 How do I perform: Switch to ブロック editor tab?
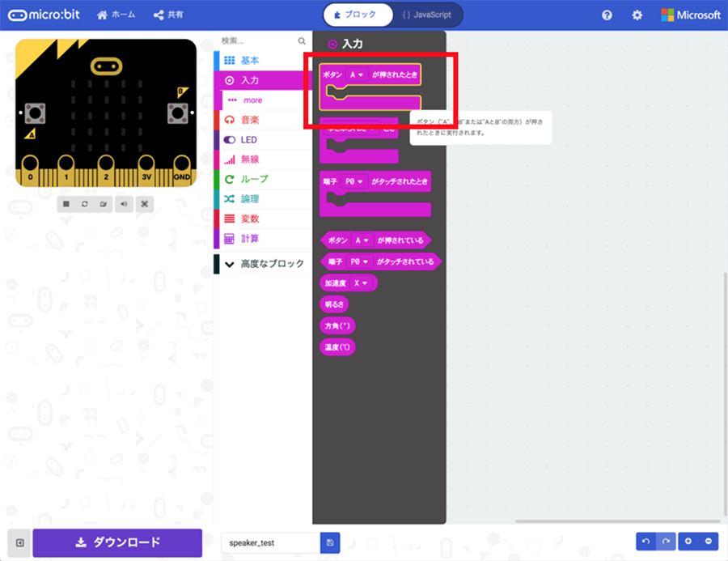(x=358, y=15)
